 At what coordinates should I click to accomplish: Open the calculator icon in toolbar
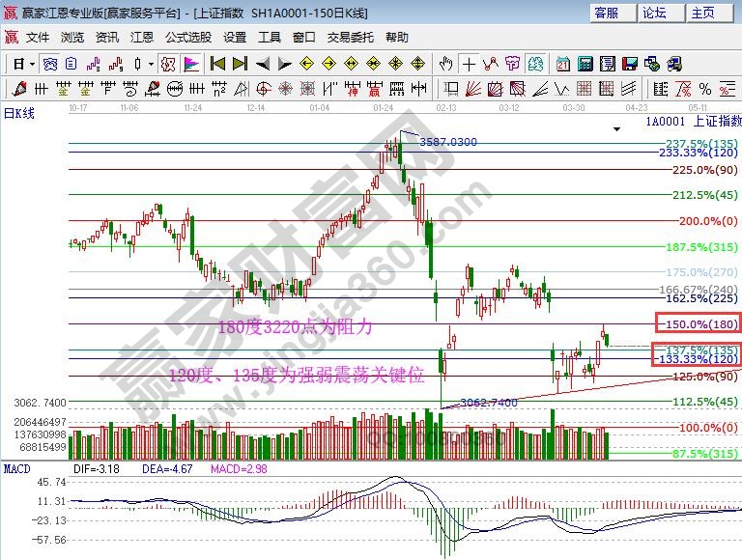(x=585, y=64)
